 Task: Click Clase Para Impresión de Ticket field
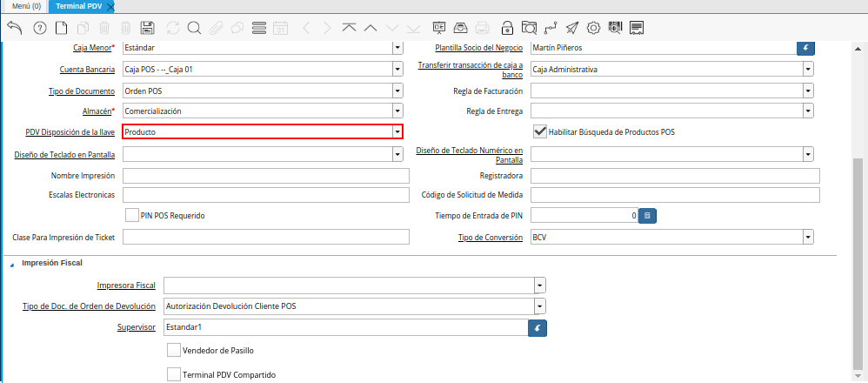pos(266,238)
